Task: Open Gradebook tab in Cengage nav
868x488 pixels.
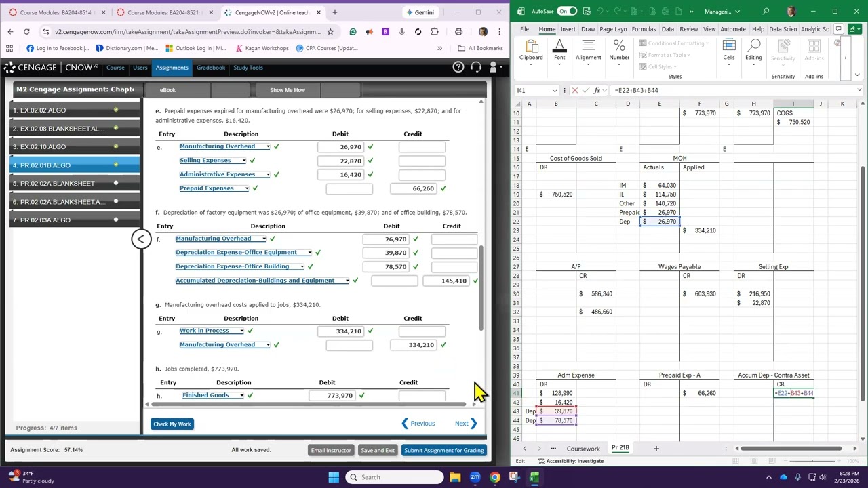Action: coord(210,68)
